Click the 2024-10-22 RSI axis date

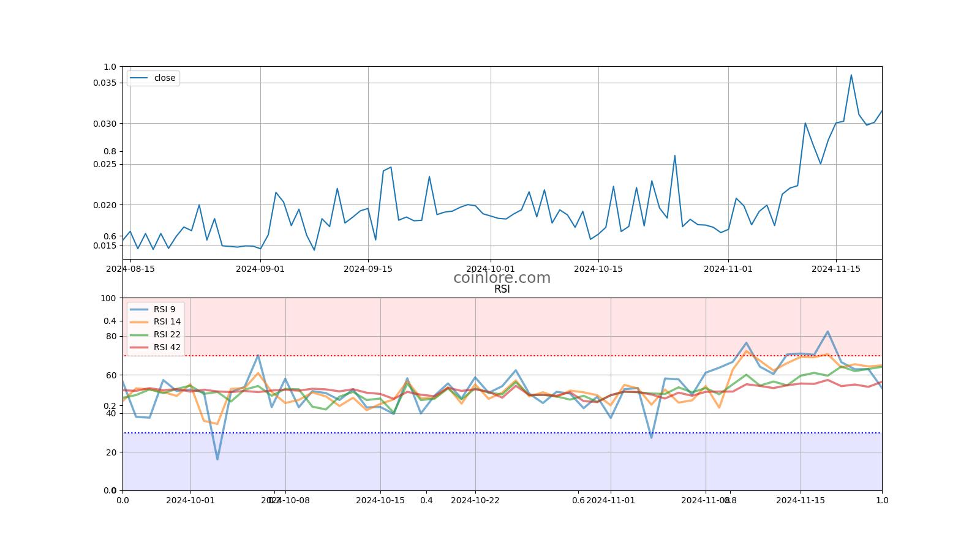pos(475,500)
